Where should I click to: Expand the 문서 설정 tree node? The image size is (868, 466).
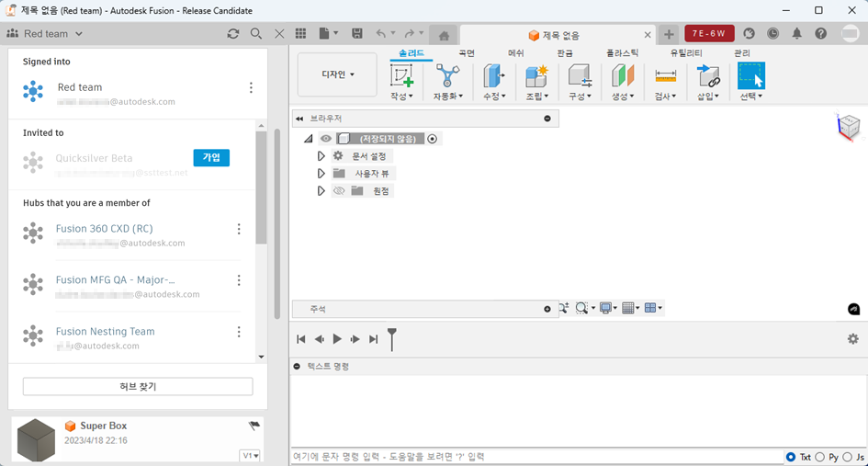[x=321, y=156]
